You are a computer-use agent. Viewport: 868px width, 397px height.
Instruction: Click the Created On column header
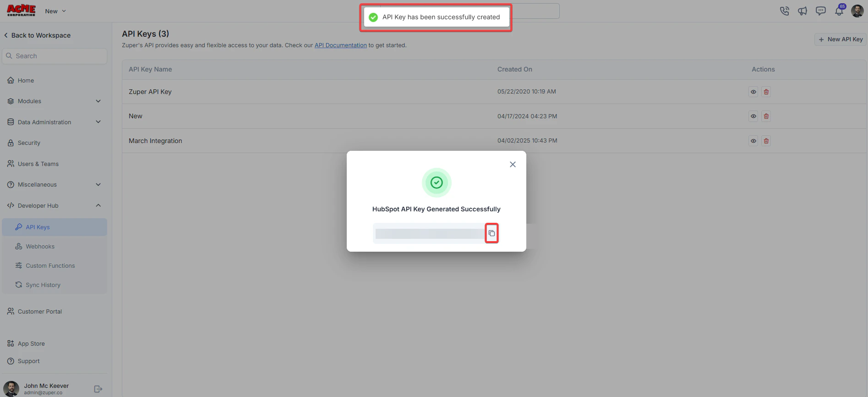515,70
